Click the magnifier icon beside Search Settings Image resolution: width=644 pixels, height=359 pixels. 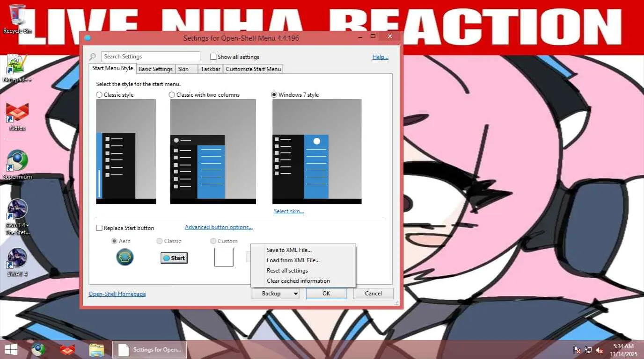click(93, 57)
